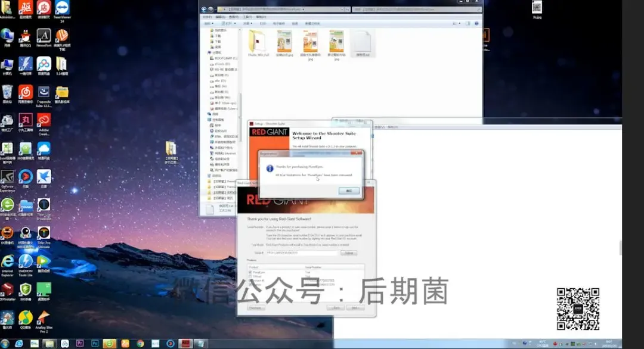Open the File menu in Explorer

coord(208,17)
